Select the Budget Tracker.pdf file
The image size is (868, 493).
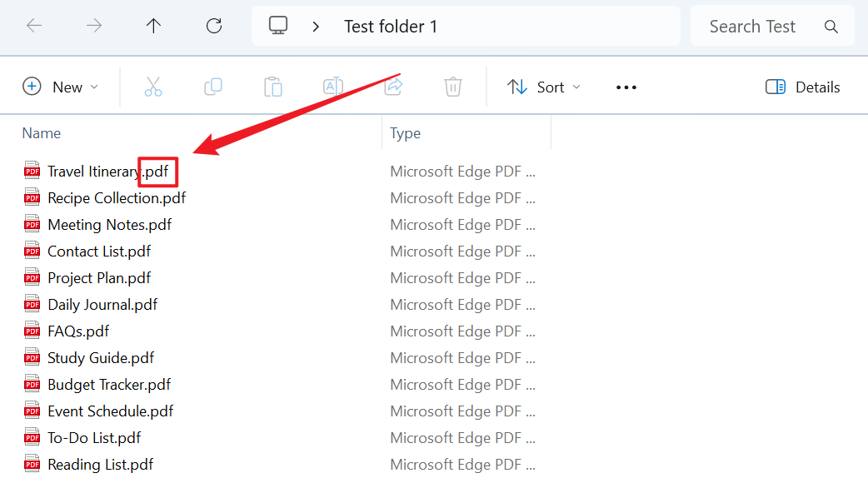[x=109, y=385]
